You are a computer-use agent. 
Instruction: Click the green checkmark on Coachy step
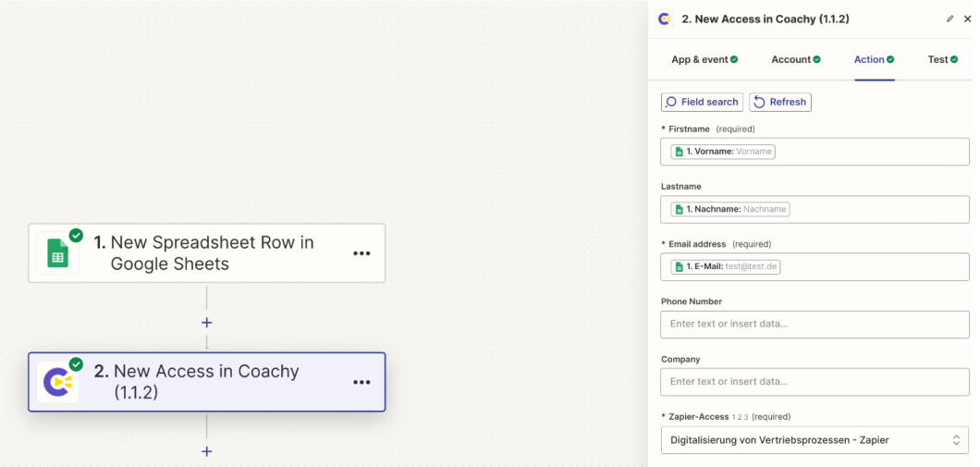point(76,364)
